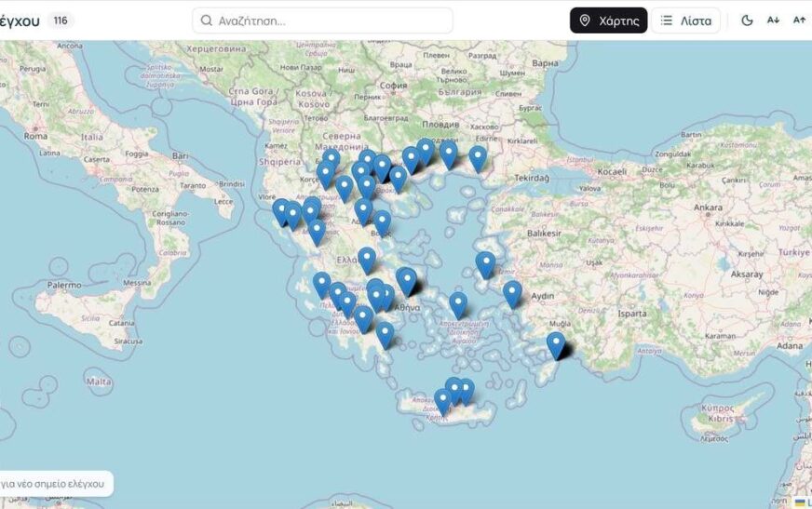Click the list icon inside the Λίστα button

(667, 20)
